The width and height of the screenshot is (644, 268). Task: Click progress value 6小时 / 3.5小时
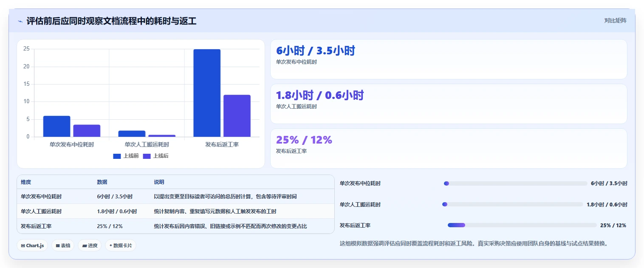609,183
